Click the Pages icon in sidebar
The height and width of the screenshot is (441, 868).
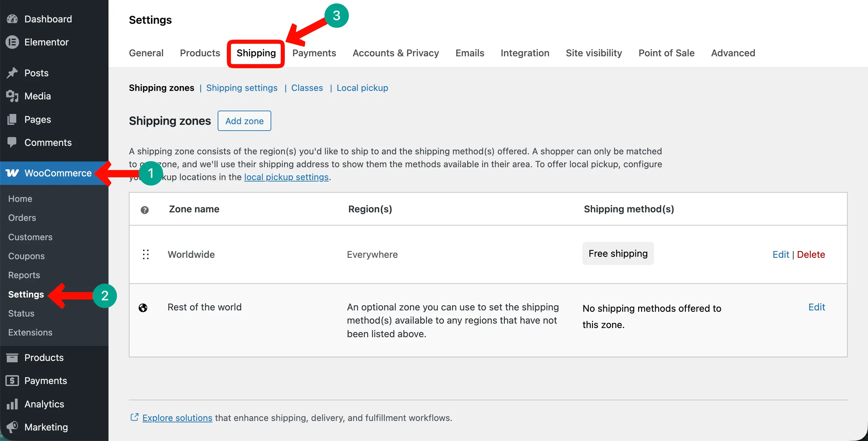(12, 119)
